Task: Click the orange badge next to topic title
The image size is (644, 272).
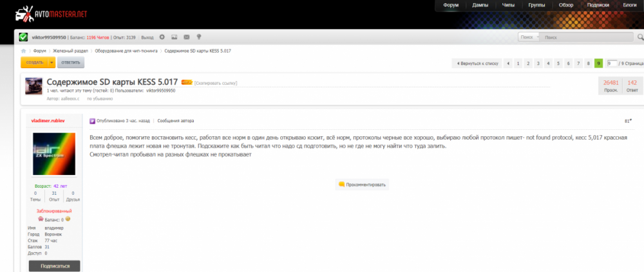Action: coord(187,82)
